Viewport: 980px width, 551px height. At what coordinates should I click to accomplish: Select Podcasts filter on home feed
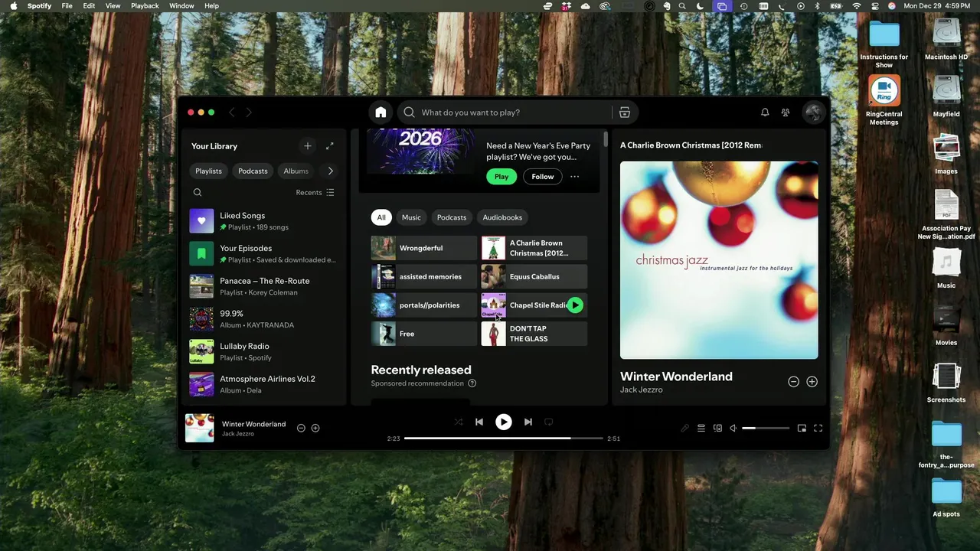tap(452, 217)
